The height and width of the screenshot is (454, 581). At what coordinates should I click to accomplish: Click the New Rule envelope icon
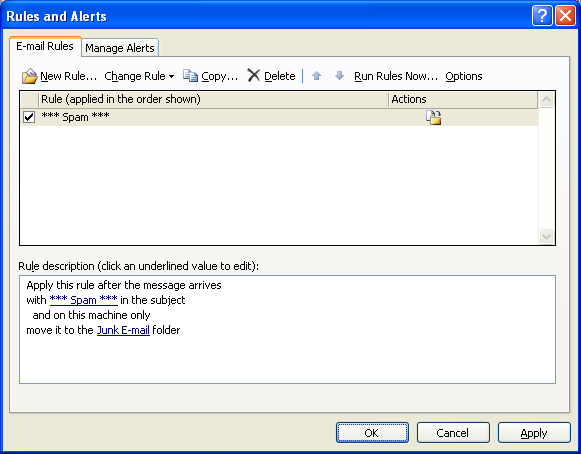click(29, 76)
